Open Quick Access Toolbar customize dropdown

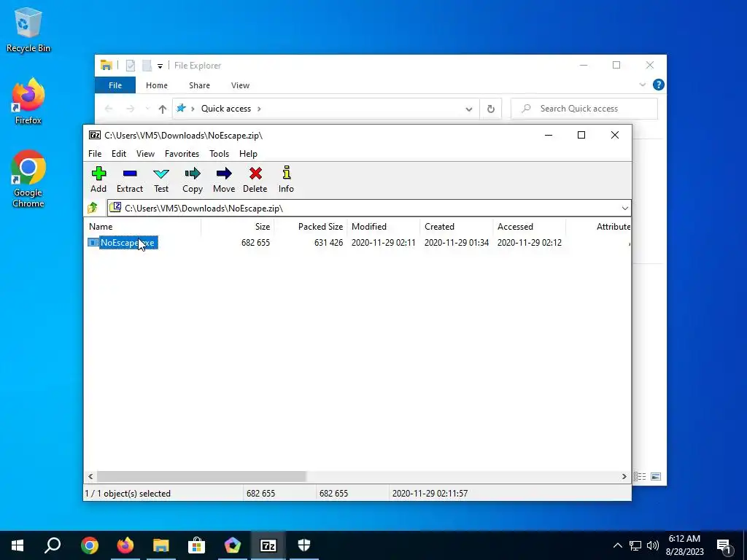pos(160,66)
